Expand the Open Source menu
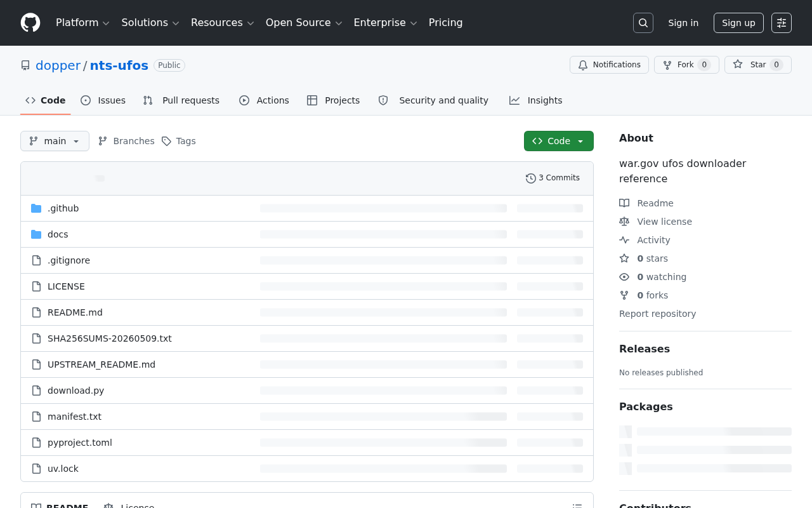Image resolution: width=812 pixels, height=508 pixels. point(304,23)
